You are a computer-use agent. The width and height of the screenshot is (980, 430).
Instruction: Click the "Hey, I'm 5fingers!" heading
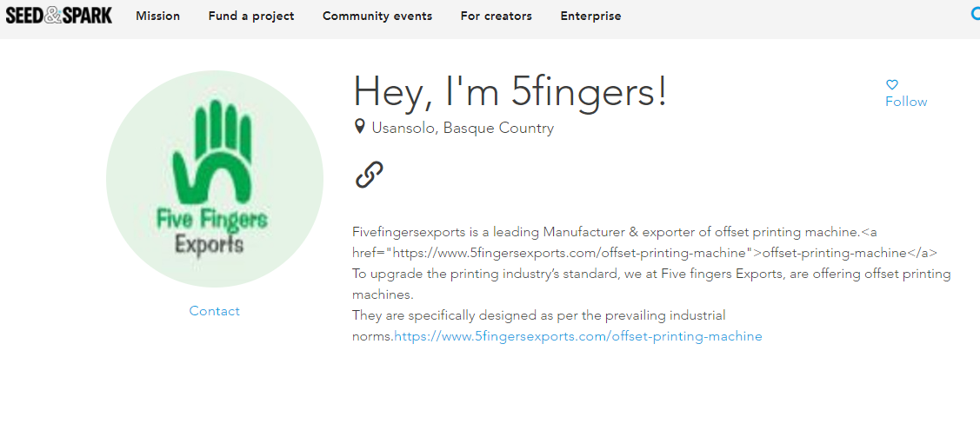click(510, 91)
